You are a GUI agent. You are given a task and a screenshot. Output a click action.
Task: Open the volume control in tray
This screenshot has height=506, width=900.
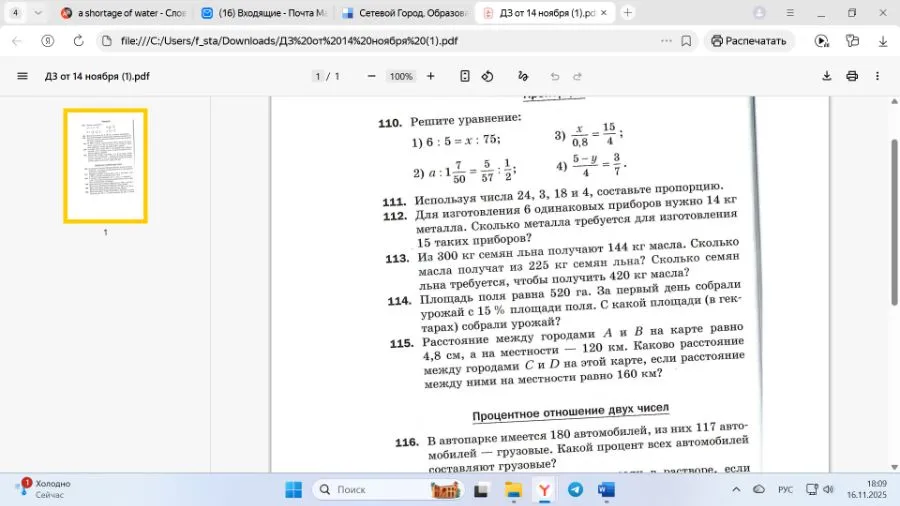click(828, 489)
